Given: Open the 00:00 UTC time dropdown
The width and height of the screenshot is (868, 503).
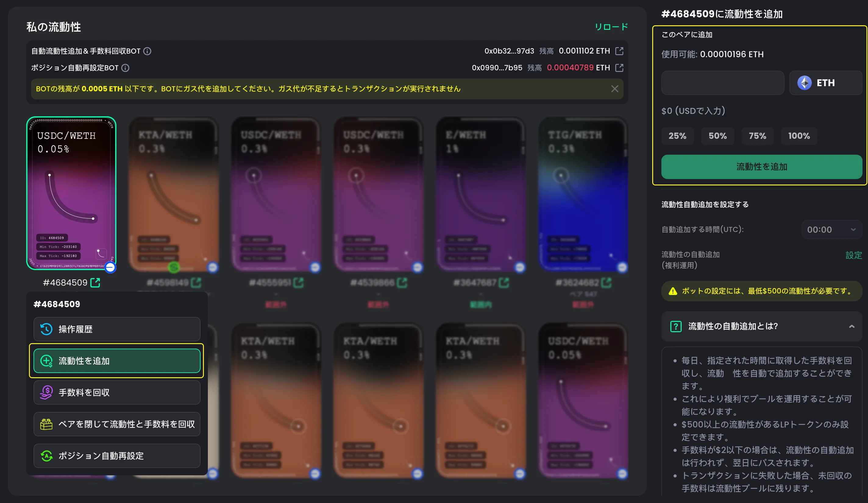Looking at the screenshot, I should point(831,230).
